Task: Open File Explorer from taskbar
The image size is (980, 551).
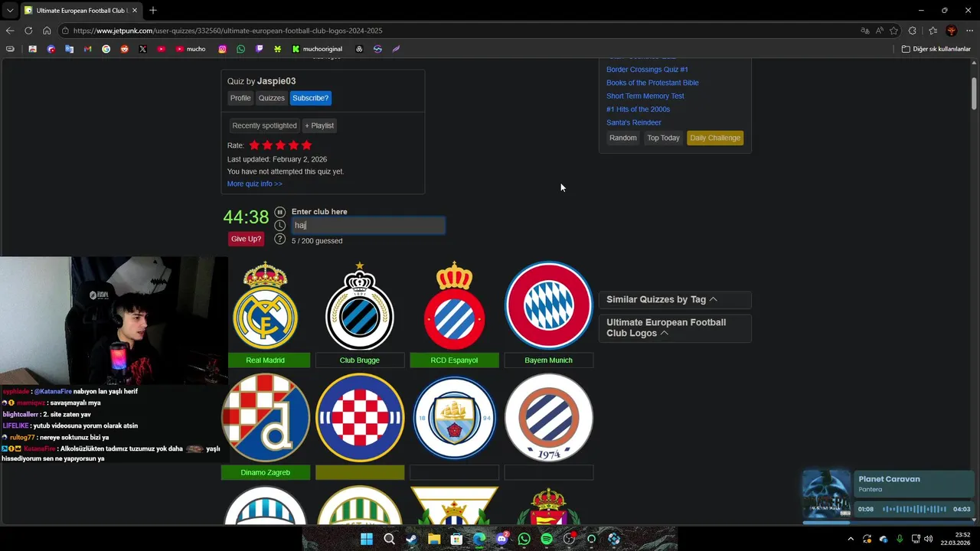Action: tap(434, 539)
